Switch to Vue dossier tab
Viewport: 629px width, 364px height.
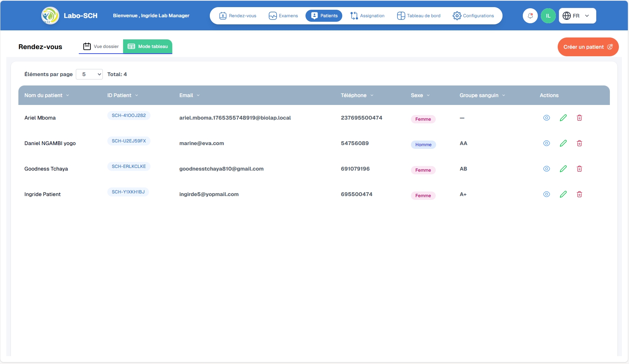coord(101,46)
